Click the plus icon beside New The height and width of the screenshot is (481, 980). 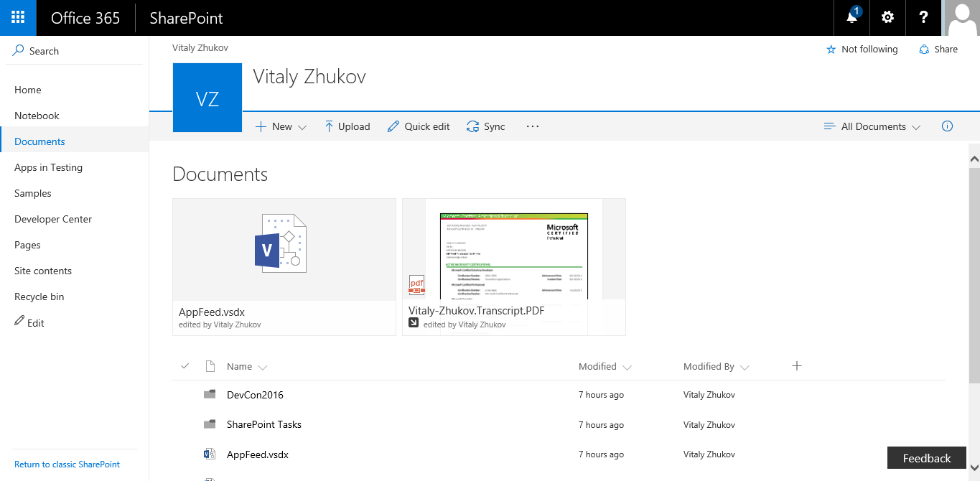(x=261, y=126)
